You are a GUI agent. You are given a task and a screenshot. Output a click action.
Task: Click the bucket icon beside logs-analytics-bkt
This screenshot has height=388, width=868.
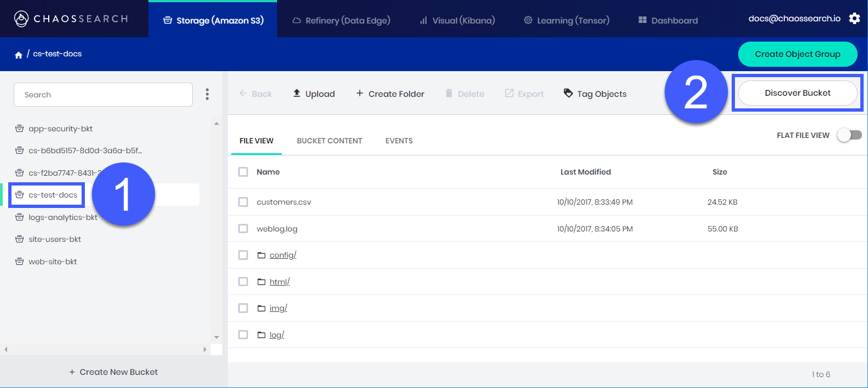pyautogui.click(x=19, y=217)
